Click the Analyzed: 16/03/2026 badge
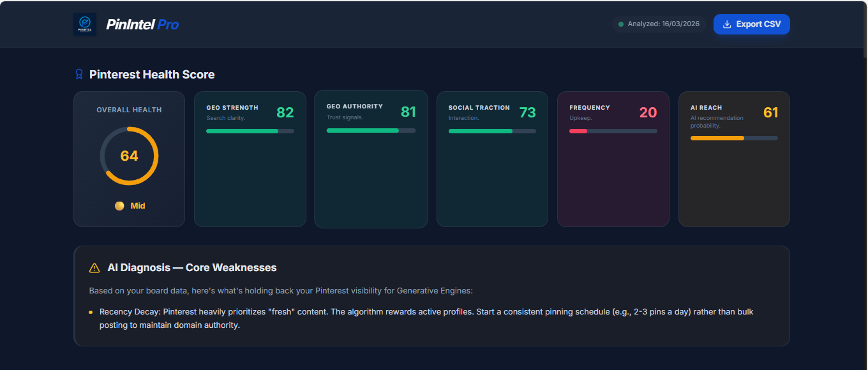 tap(659, 24)
